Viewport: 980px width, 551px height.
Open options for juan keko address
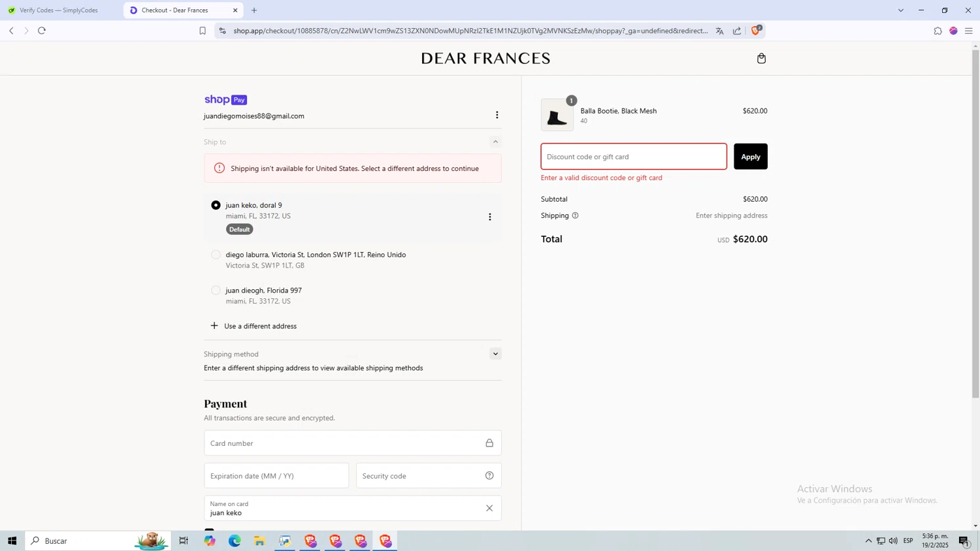pyautogui.click(x=490, y=217)
